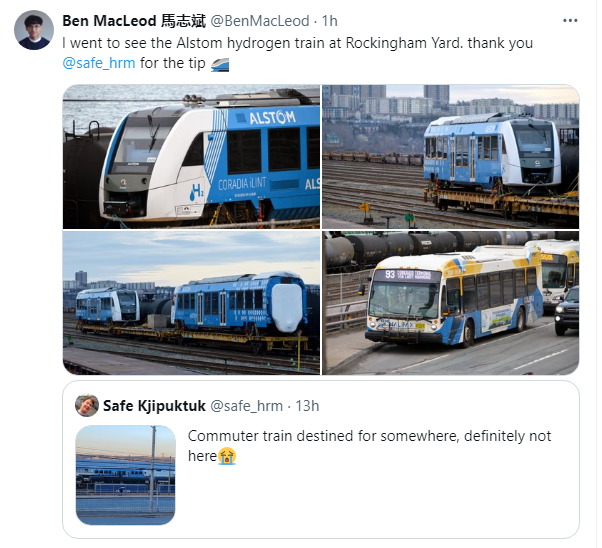This screenshot has height=548, width=602.
Task: Open the Alstom Coradia iLint close-up photo
Action: [x=191, y=157]
